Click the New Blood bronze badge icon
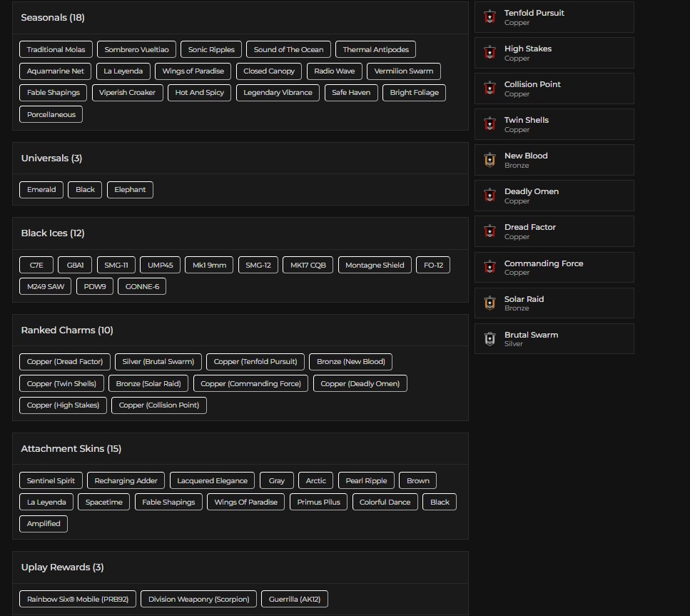690x616 pixels. point(489,159)
